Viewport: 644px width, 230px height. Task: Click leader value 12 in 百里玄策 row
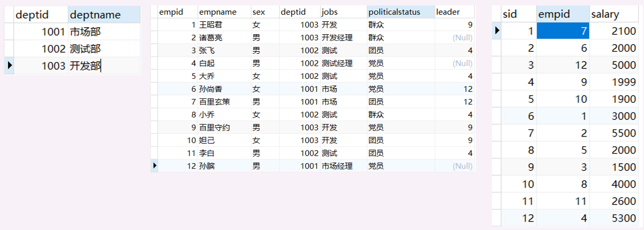(x=454, y=102)
